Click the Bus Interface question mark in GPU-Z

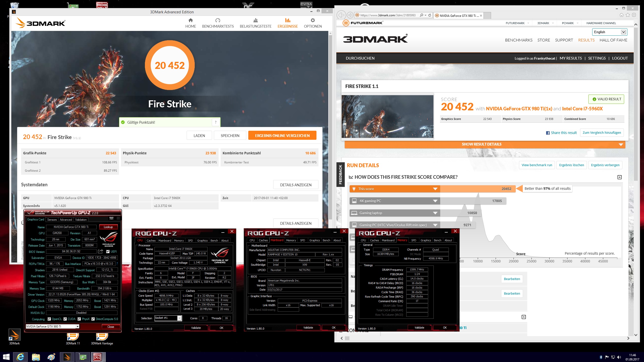117,264
